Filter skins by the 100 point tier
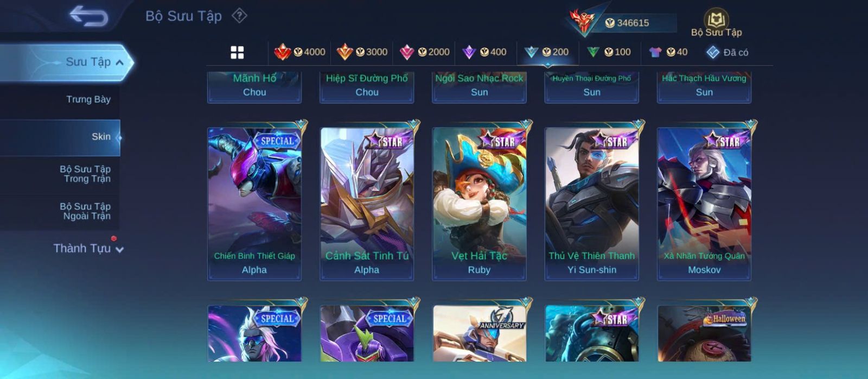Image resolution: width=868 pixels, height=379 pixels. (x=609, y=52)
